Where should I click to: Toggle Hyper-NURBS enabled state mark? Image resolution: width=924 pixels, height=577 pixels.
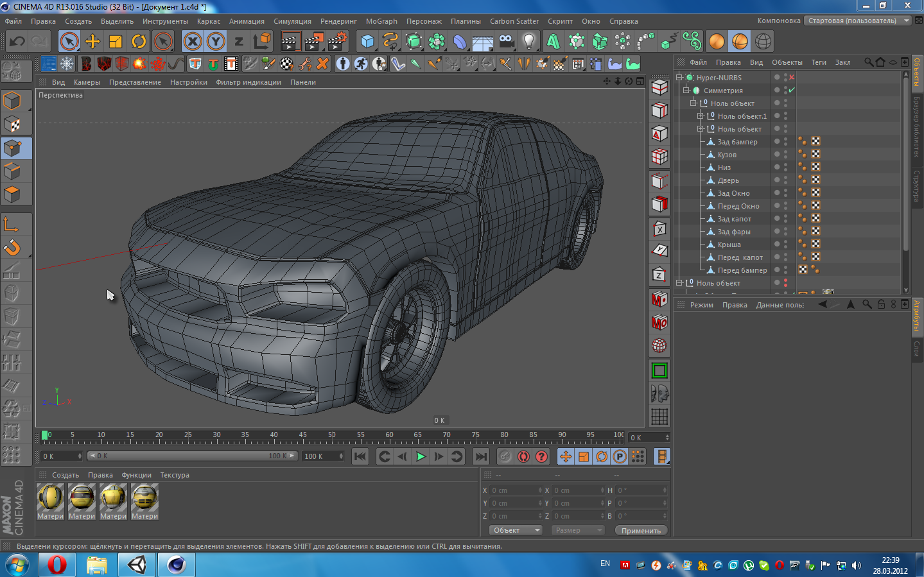[x=792, y=77]
